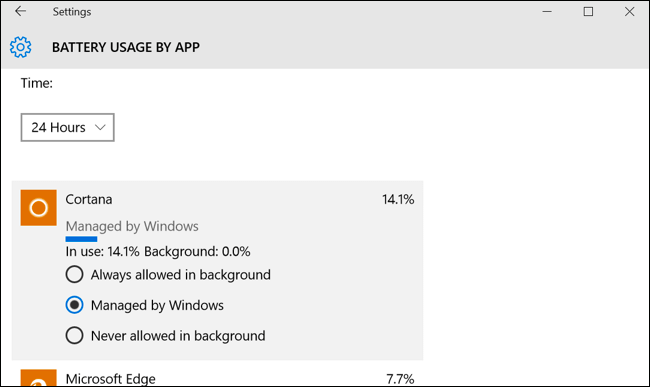Click the Always allowed in background label

[181, 275]
